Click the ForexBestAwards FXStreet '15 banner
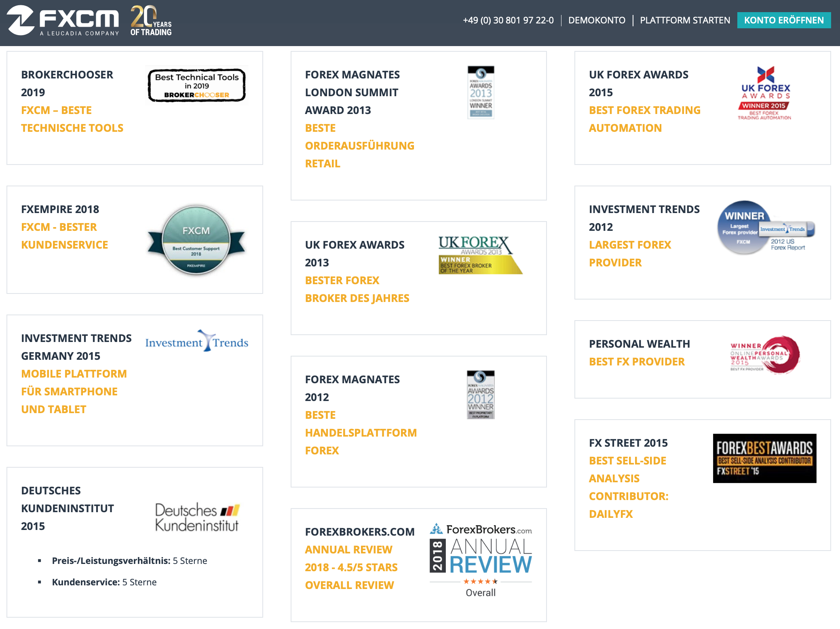Image resolution: width=840 pixels, height=629 pixels. click(764, 458)
